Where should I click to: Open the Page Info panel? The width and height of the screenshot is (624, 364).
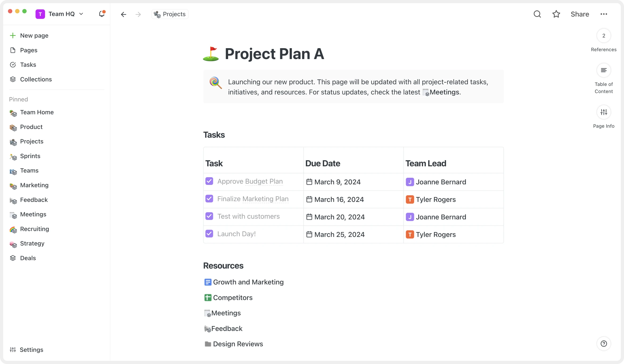click(x=604, y=112)
